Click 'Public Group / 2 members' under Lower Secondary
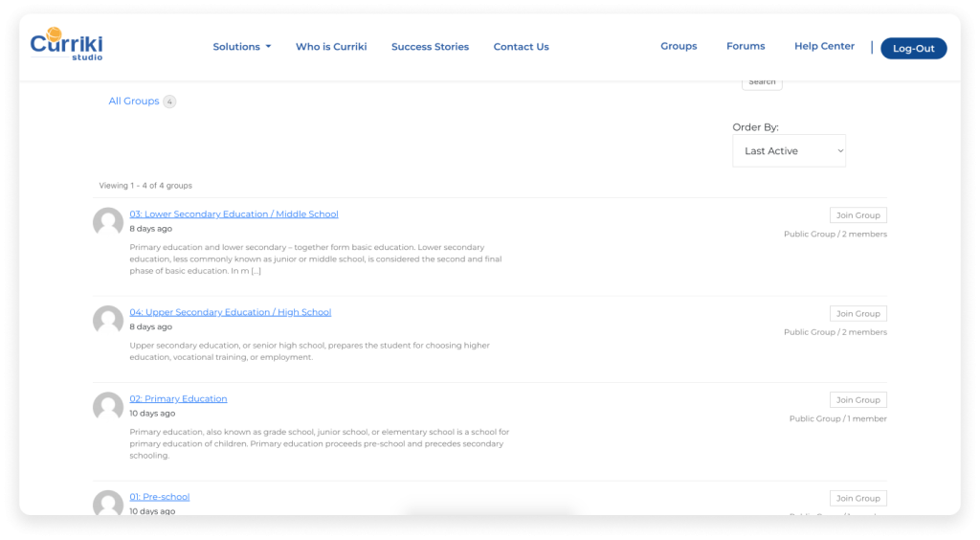 [x=835, y=234]
